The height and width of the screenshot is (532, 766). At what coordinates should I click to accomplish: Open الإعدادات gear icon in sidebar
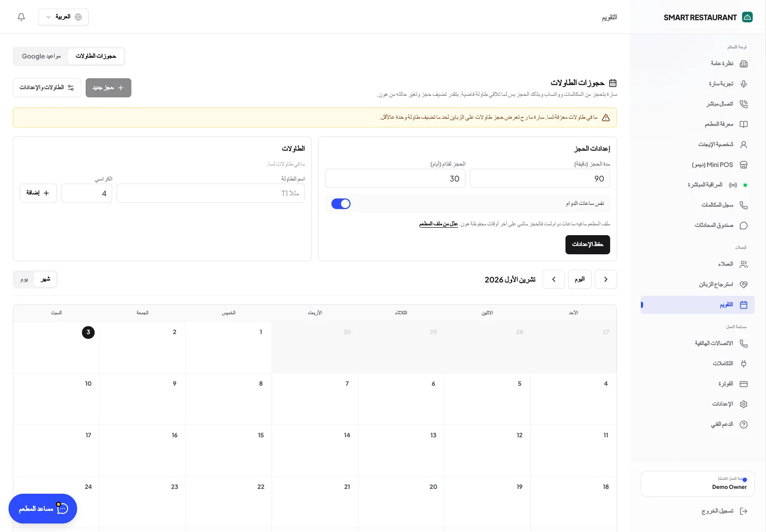pyautogui.click(x=744, y=404)
